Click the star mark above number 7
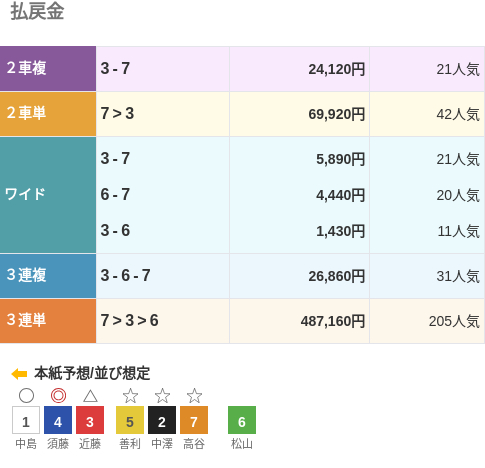This screenshot has width=485, height=468. 194,396
